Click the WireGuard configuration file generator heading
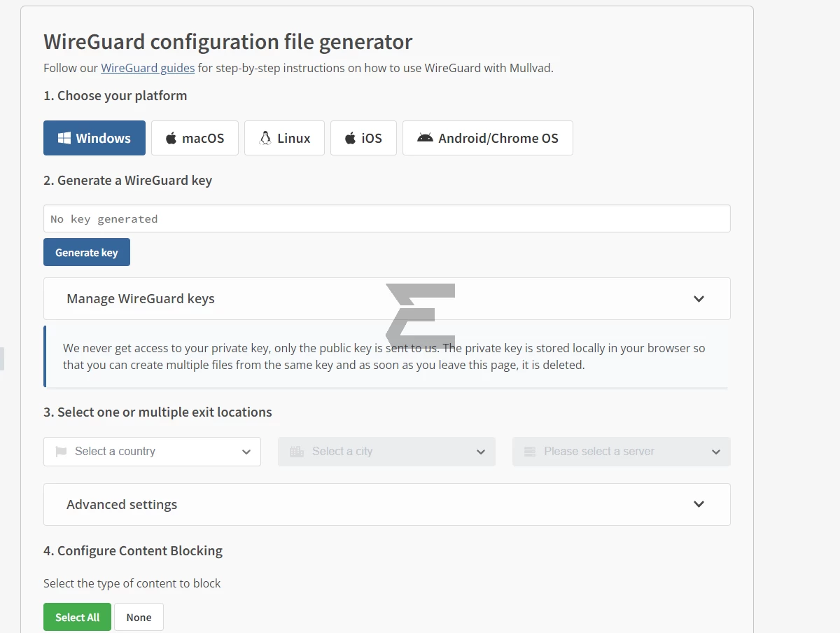The image size is (840, 633). (x=228, y=42)
